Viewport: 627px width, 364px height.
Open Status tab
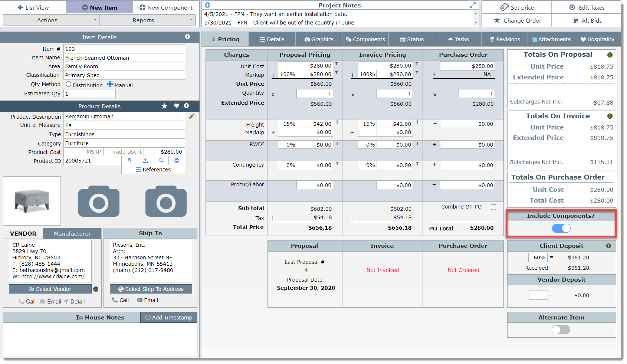(412, 39)
